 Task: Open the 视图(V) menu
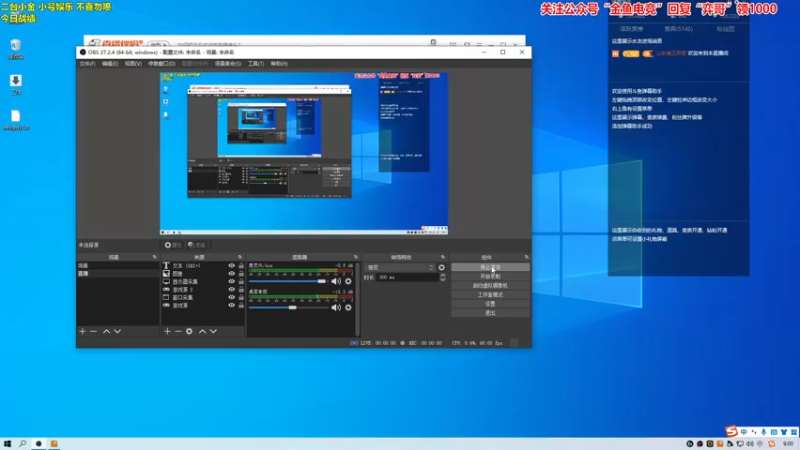[x=133, y=64]
